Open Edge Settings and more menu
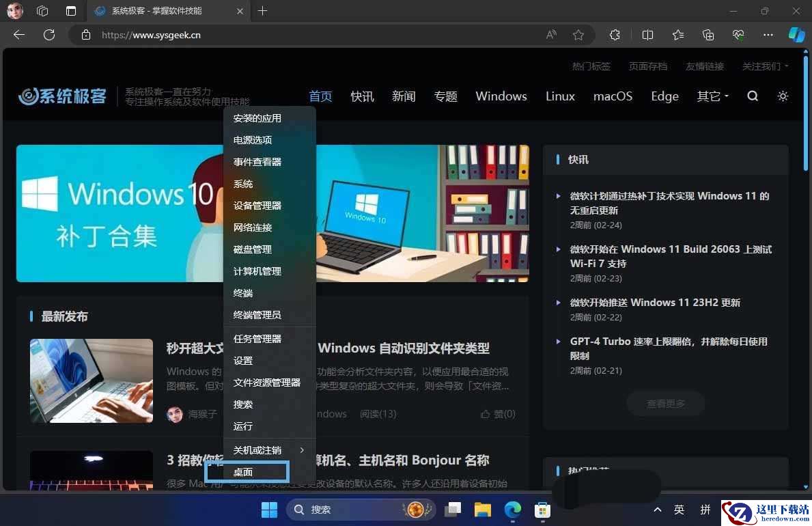 (x=768, y=35)
